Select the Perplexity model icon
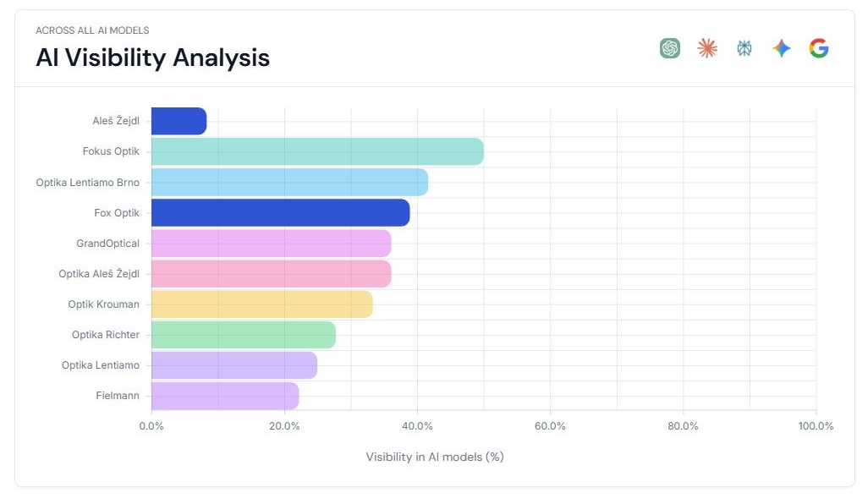This screenshot has width=868, height=504. 744,48
